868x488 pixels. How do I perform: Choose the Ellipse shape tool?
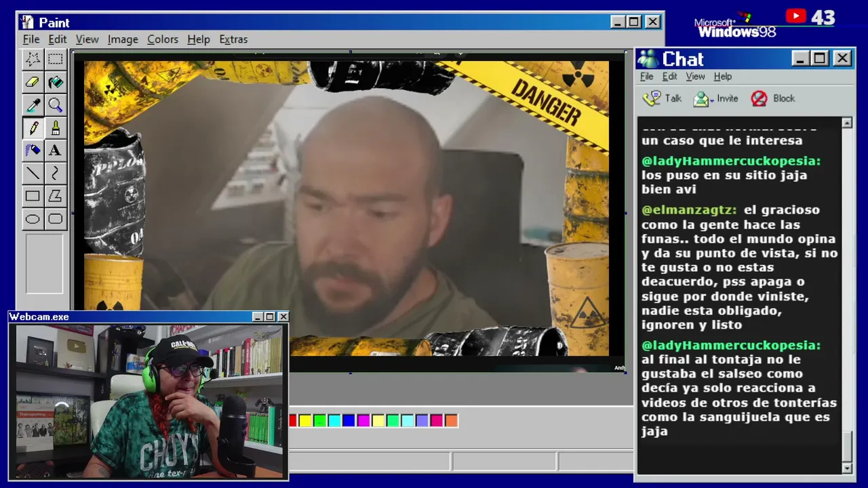pos(33,219)
